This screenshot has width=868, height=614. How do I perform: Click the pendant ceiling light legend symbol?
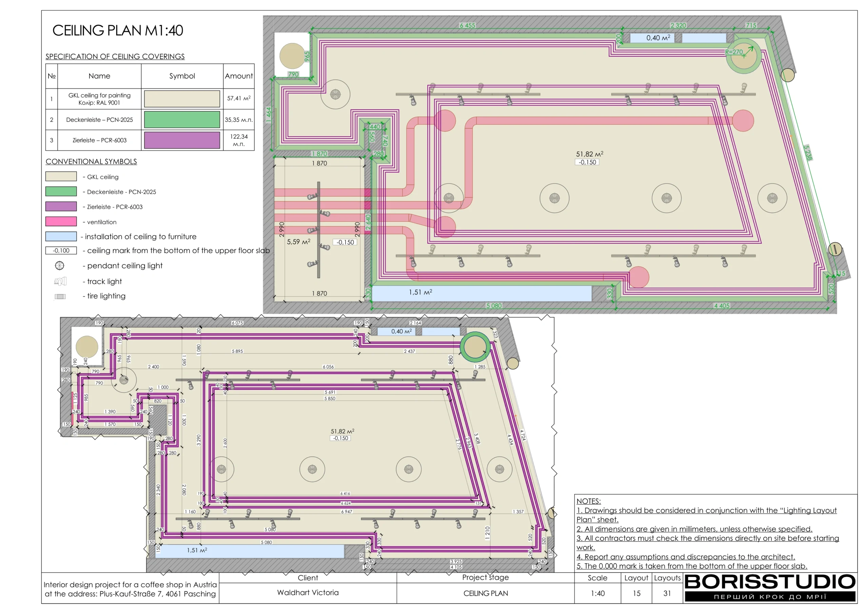59,266
